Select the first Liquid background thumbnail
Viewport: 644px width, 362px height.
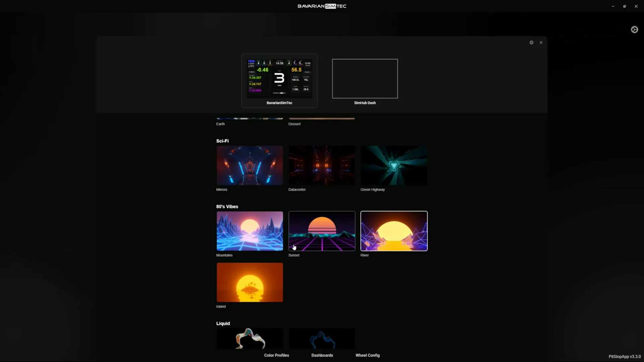point(250,339)
